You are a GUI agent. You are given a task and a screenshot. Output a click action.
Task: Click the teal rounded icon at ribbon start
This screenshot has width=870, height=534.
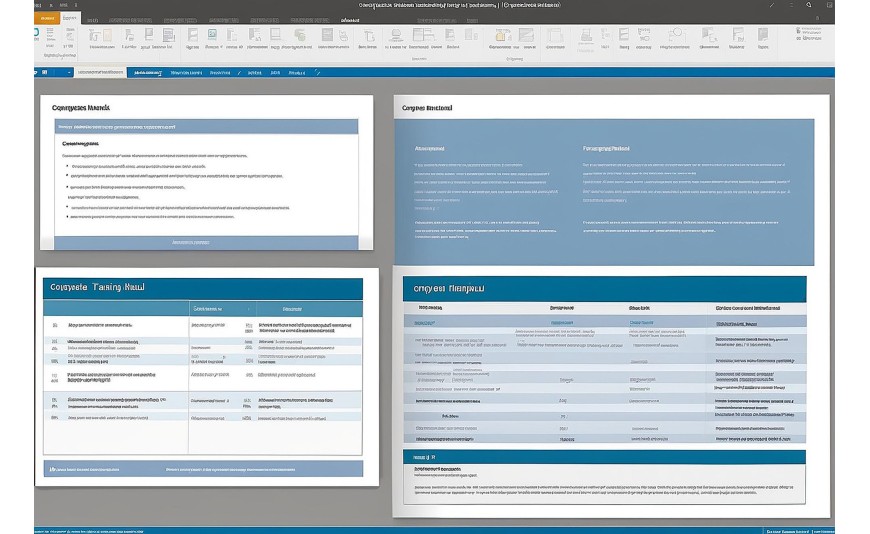click(x=37, y=33)
